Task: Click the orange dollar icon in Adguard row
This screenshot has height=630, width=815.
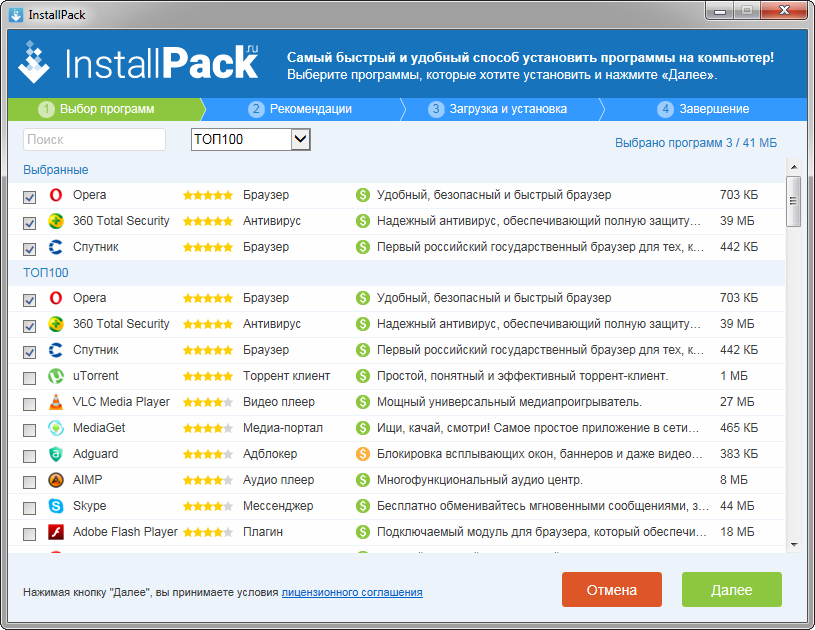Action: pos(363,454)
